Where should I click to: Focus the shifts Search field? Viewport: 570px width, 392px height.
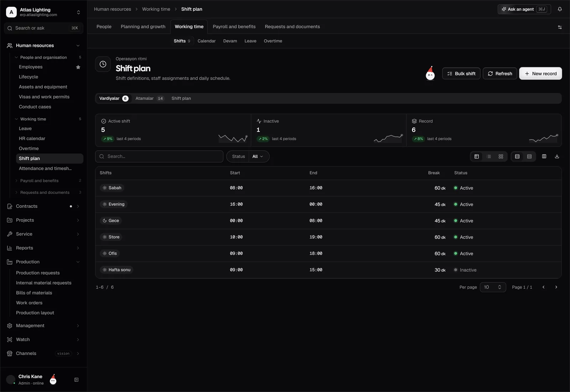click(x=159, y=156)
